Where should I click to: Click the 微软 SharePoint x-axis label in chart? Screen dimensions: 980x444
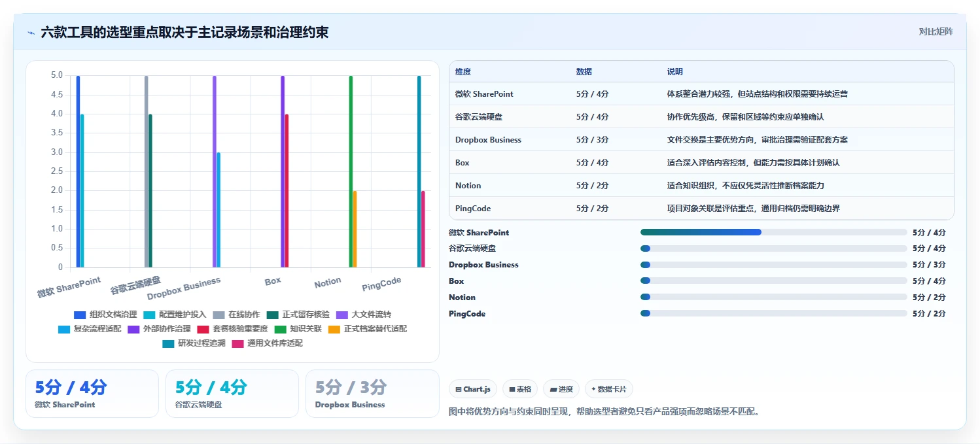pos(69,287)
